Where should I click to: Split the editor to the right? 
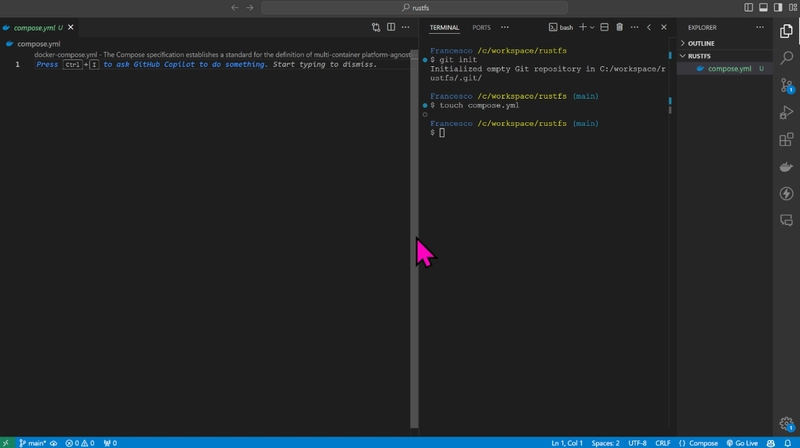[391, 28]
